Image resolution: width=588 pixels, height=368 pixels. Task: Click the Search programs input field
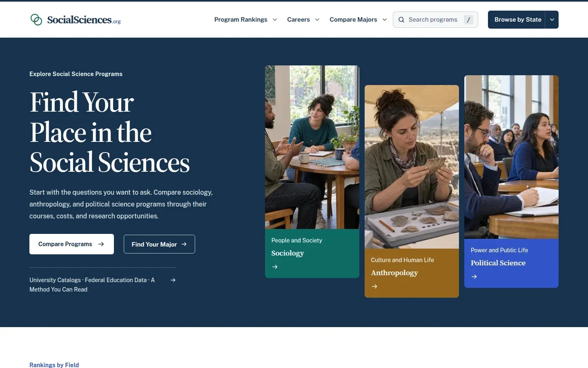coord(435,20)
